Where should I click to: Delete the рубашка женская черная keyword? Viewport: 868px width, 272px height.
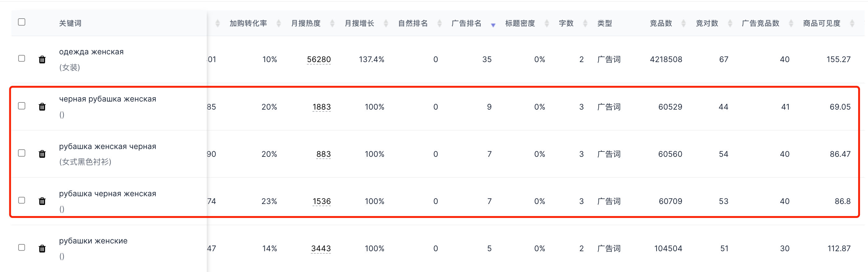[x=42, y=154]
